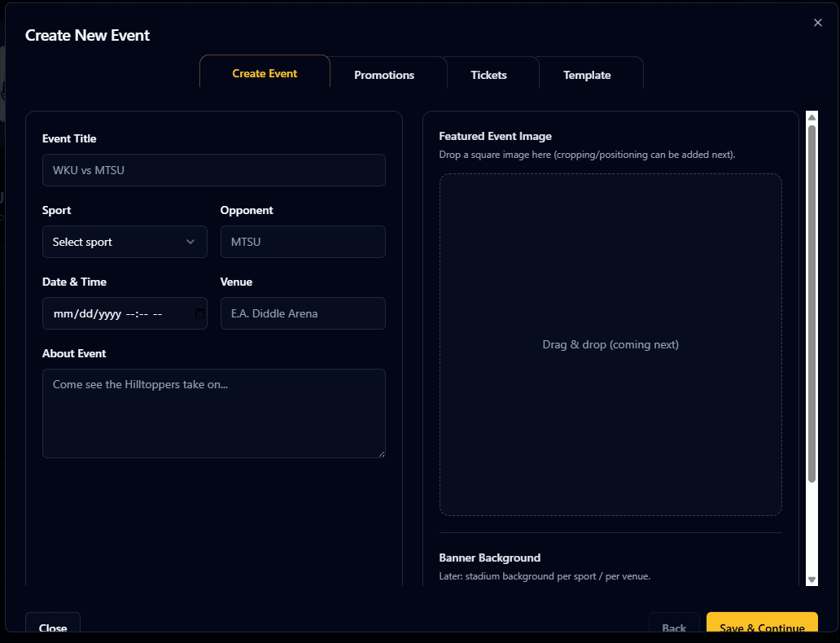
Task: Click the Opponent input showing MTSU
Action: coord(303,242)
